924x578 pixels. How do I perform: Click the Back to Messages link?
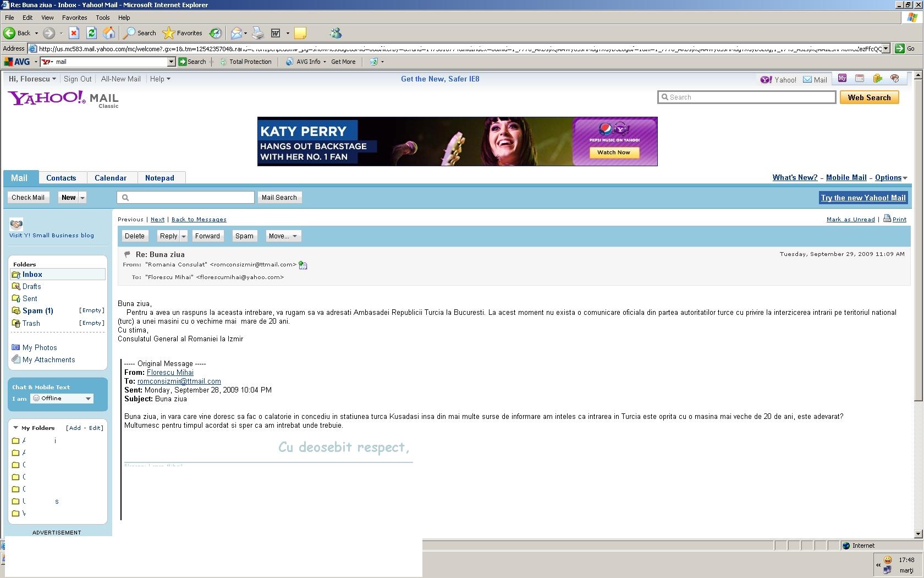pyautogui.click(x=199, y=219)
